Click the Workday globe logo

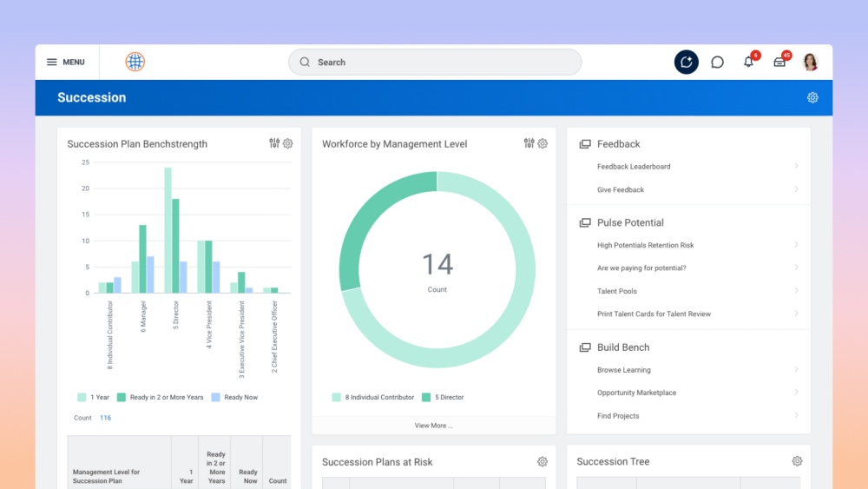point(135,62)
